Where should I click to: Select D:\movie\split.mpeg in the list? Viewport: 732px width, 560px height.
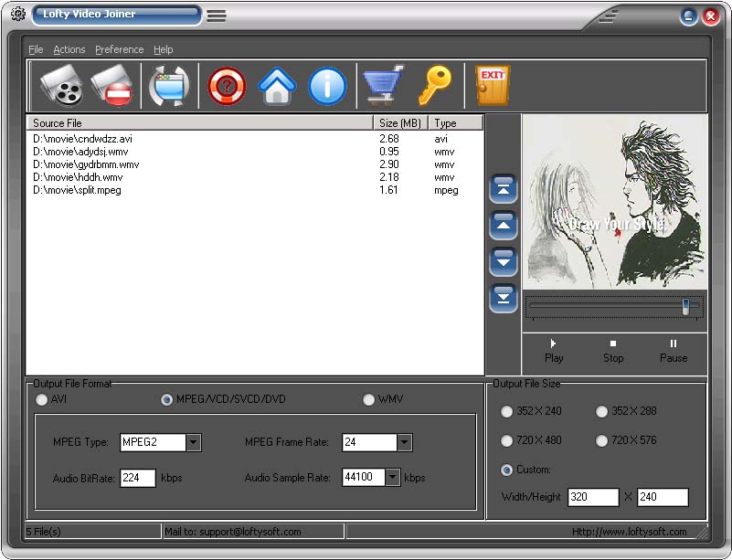point(77,190)
